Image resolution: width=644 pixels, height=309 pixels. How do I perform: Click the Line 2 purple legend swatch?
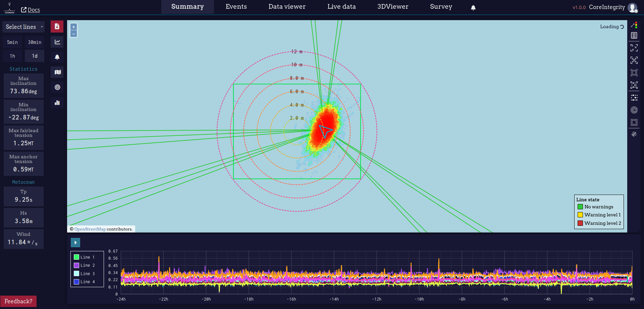pyautogui.click(x=76, y=265)
